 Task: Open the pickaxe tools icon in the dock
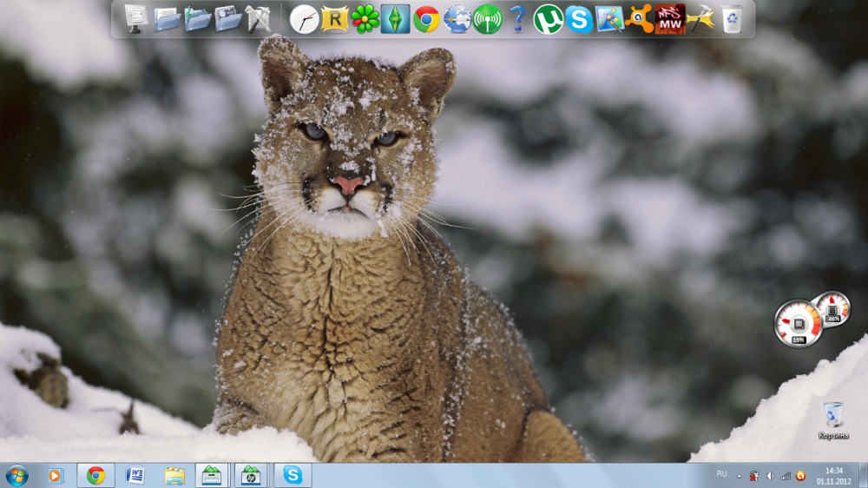click(x=258, y=19)
